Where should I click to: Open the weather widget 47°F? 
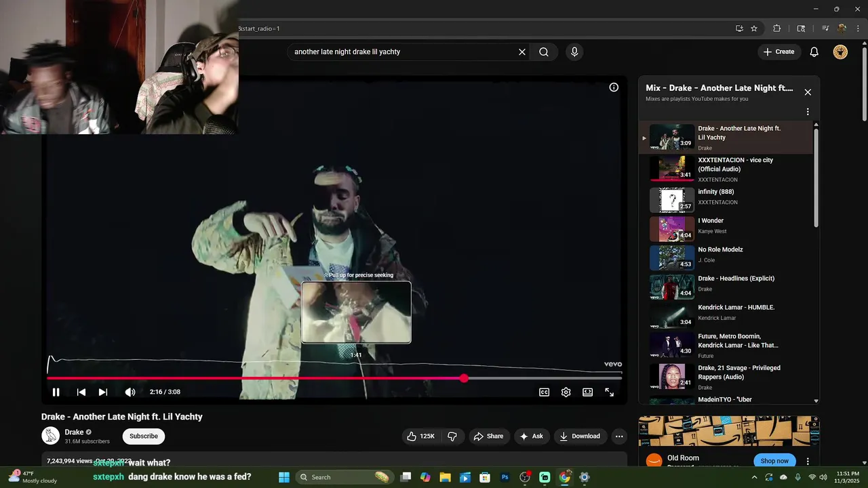tap(33, 477)
